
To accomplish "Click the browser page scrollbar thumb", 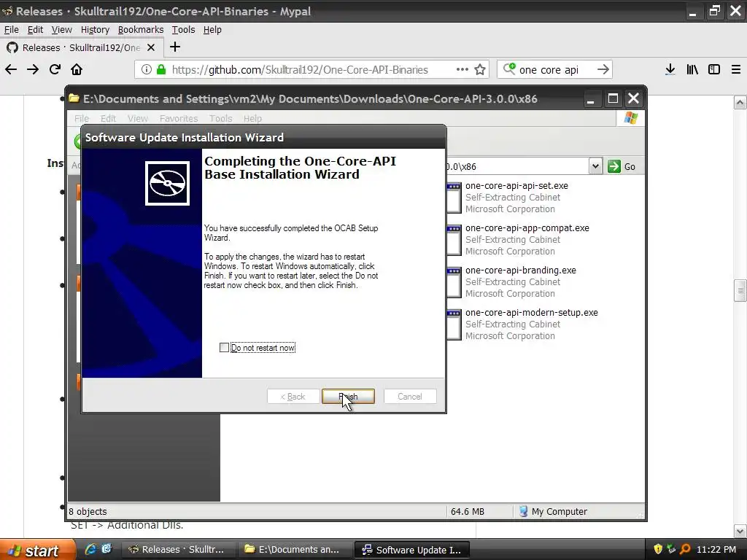I will [x=740, y=290].
